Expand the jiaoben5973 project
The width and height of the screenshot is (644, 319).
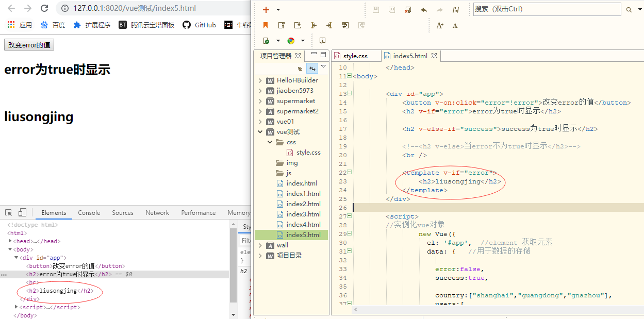260,91
